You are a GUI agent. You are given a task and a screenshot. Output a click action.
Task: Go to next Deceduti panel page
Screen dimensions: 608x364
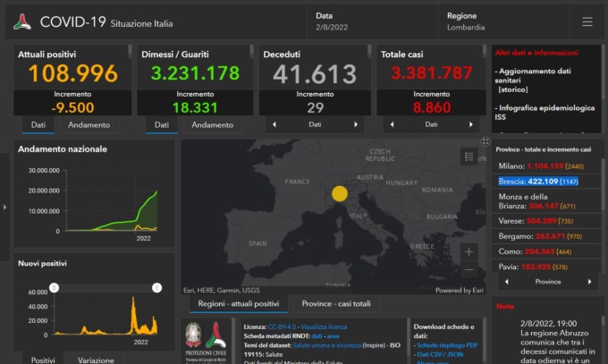(x=356, y=124)
